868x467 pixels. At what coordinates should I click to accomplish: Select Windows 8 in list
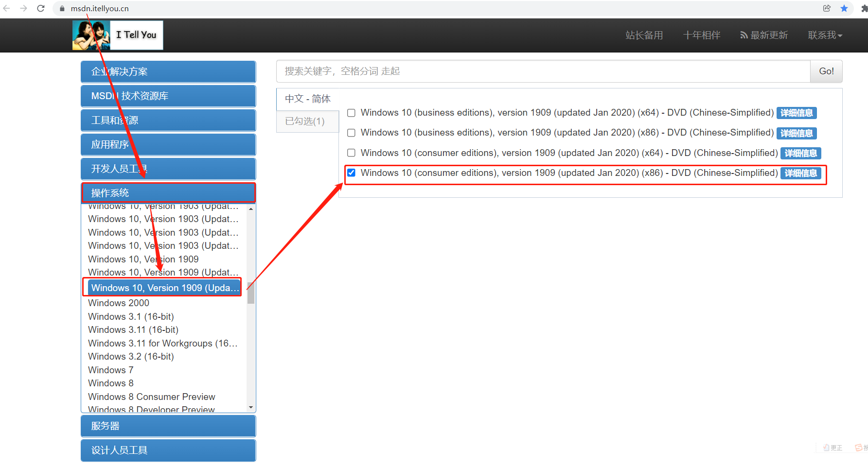111,383
